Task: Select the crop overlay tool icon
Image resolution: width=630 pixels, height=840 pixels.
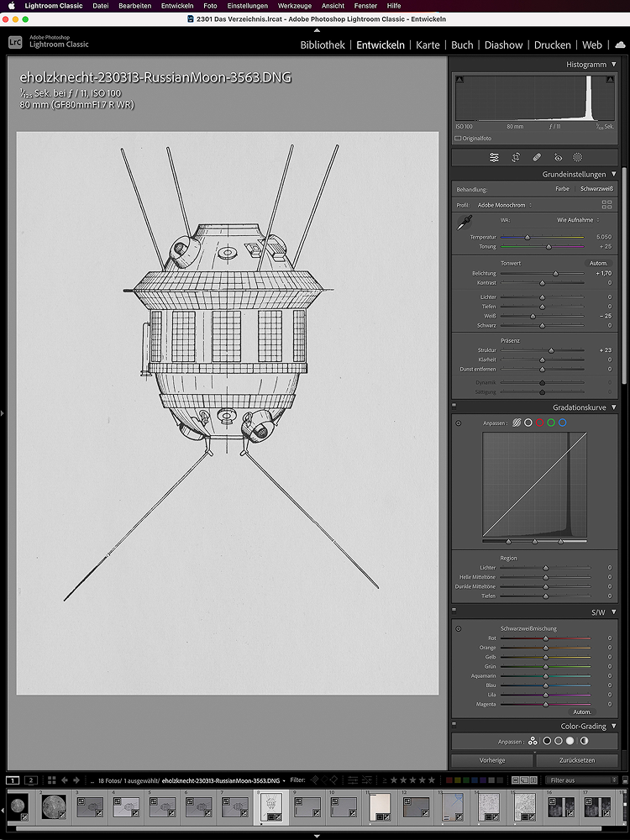Action: (x=515, y=157)
